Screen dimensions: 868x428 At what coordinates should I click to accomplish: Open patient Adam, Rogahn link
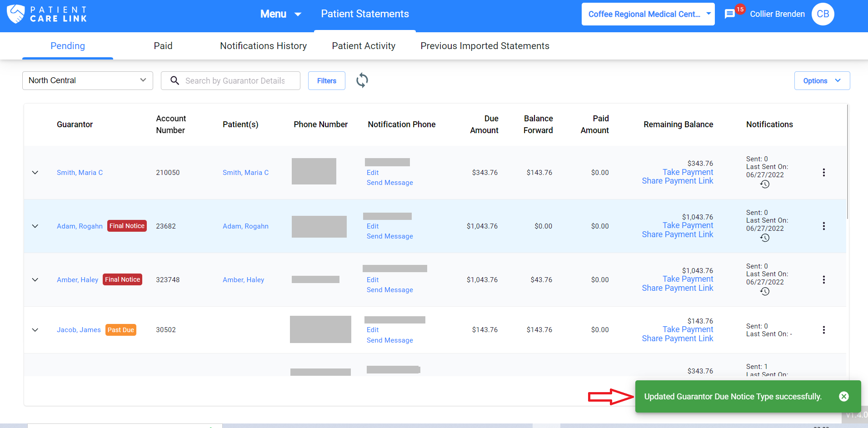245,226
